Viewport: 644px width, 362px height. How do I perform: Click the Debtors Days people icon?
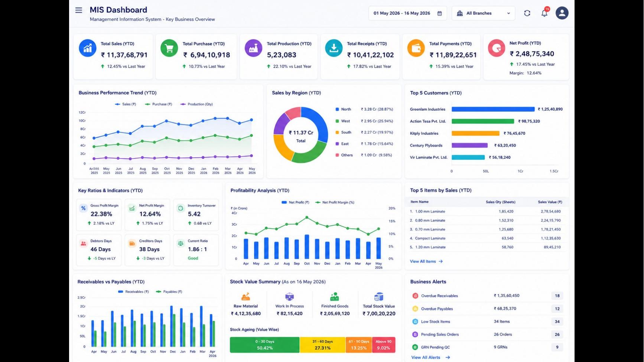click(83, 244)
